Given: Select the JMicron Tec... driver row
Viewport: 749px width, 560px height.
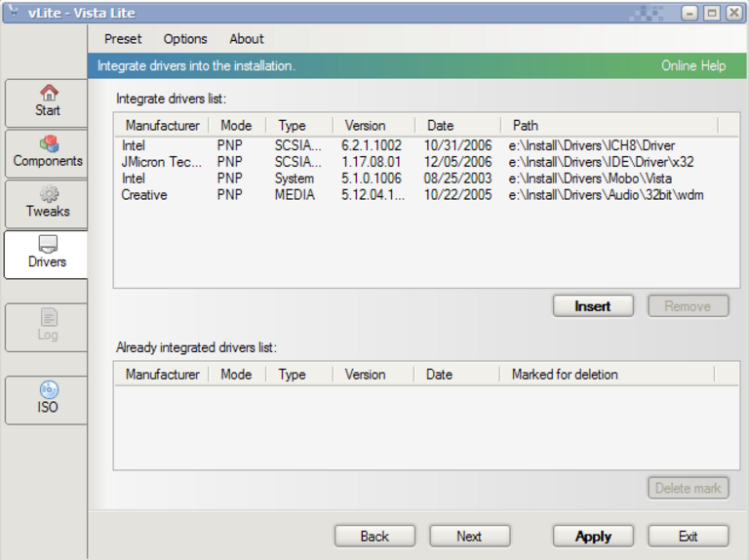Looking at the screenshot, I should pyautogui.click(x=426, y=162).
